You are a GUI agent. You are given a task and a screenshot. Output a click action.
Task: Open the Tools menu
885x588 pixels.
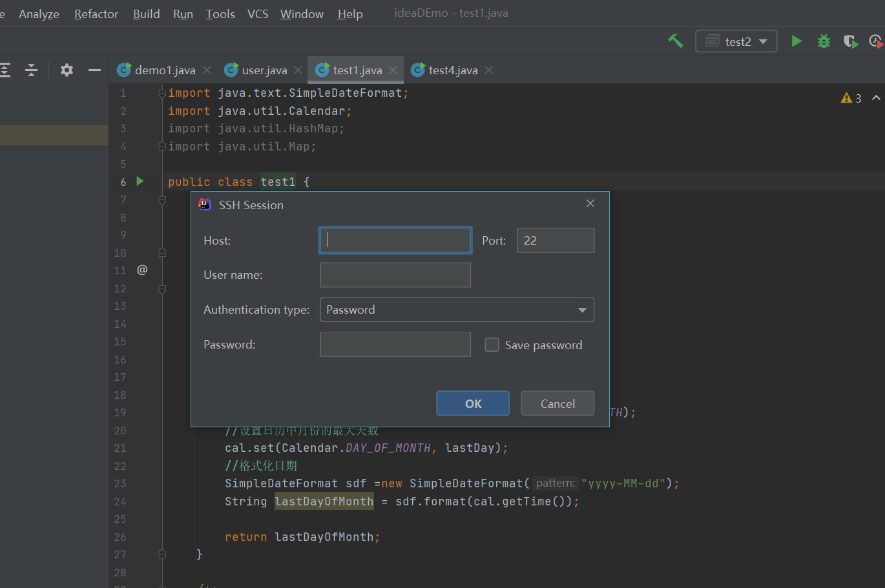click(220, 14)
